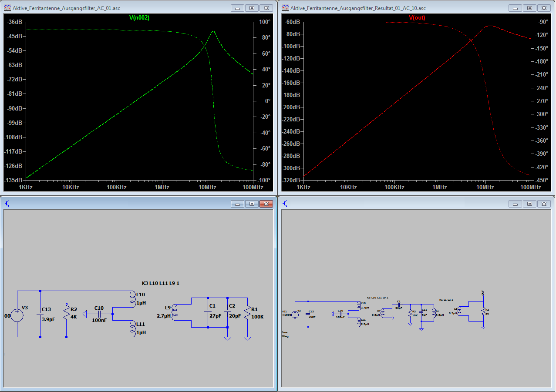Close the Resultat_01_AC_10.asc plot window
The image size is (556, 392).
[x=544, y=8]
